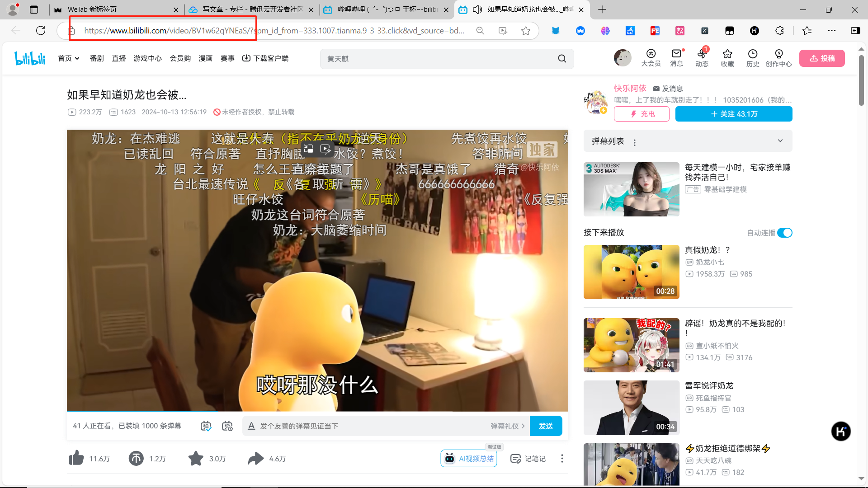The height and width of the screenshot is (488, 868).
Task: Click the coin donation icon
Action: [x=136, y=458]
